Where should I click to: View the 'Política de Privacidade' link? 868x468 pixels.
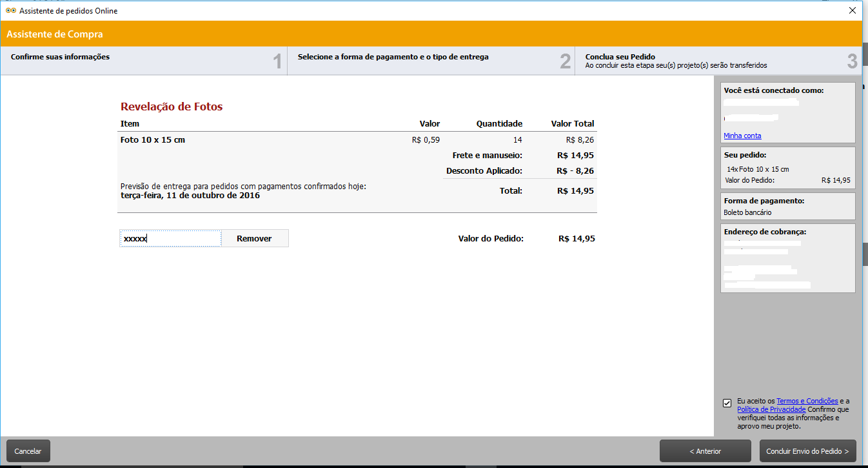coord(771,409)
